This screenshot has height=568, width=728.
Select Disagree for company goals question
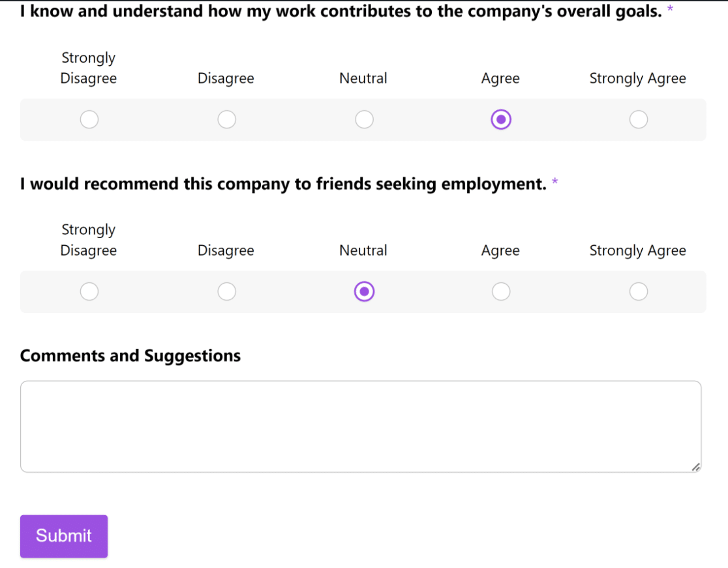pyautogui.click(x=226, y=120)
